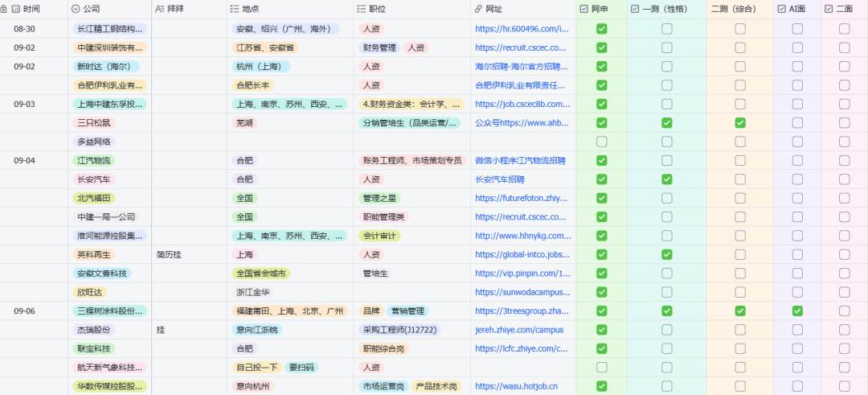Click the 芜湖 location tag
The width and height of the screenshot is (868, 395).
pos(244,123)
